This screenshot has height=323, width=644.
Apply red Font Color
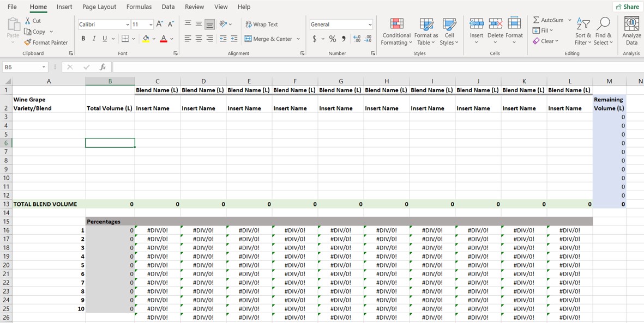pos(164,39)
